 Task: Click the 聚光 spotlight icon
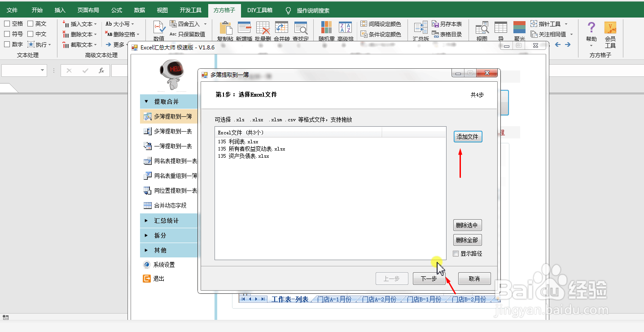[x=519, y=28]
